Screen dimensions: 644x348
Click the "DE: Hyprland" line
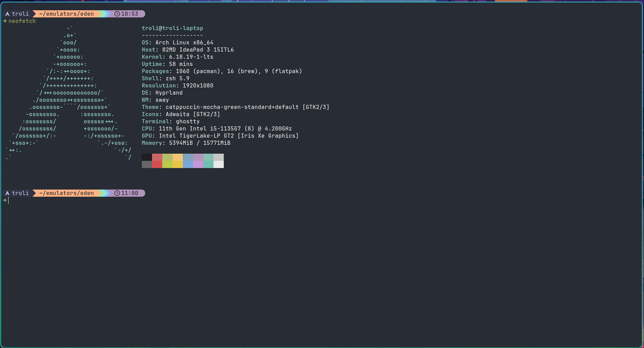point(162,93)
